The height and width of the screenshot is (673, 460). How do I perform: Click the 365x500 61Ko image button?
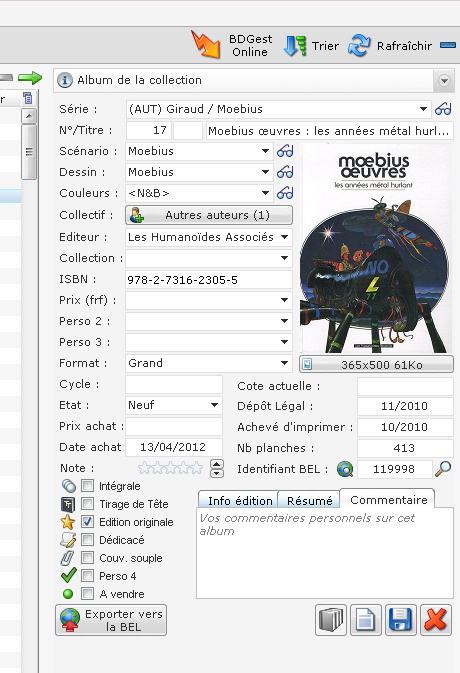[x=376, y=364]
